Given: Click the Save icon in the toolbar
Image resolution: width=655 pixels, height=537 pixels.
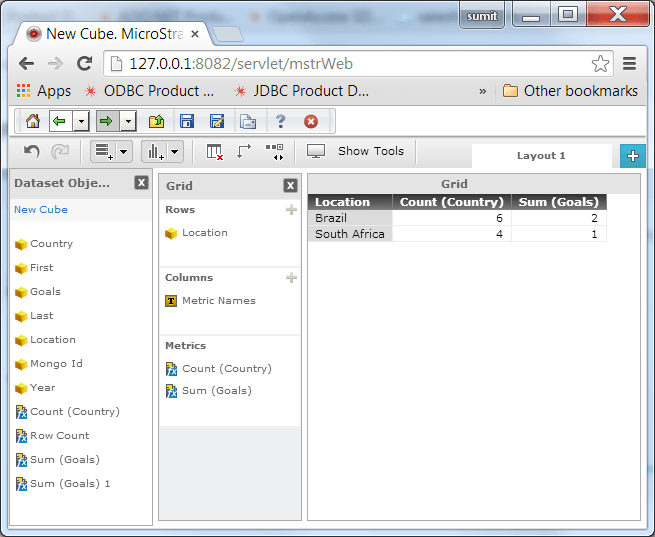Looking at the screenshot, I should [186, 121].
